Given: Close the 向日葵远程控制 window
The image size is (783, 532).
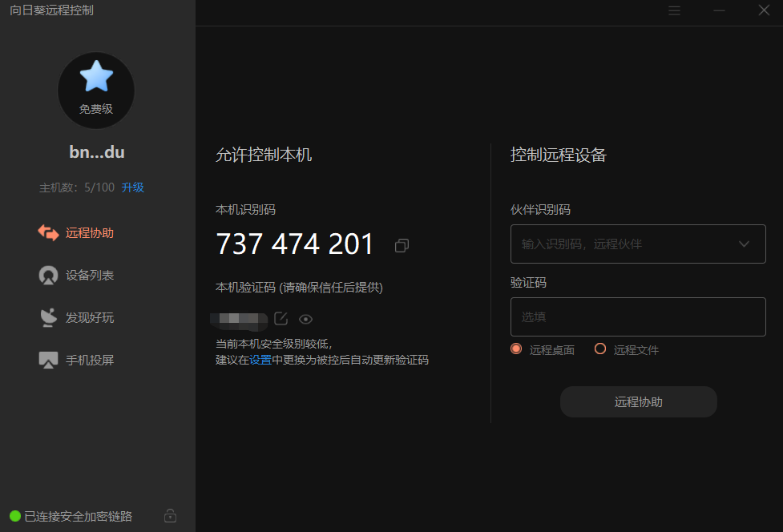Looking at the screenshot, I should (x=764, y=10).
